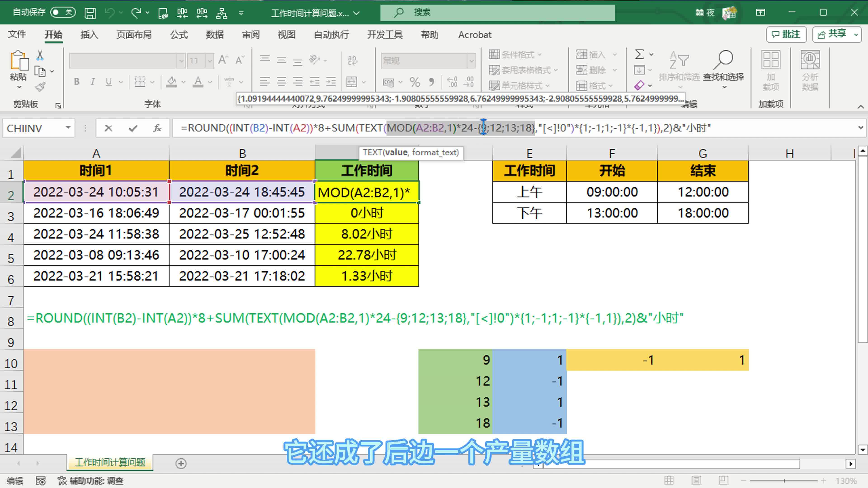Viewport: 868px width, 488px height.
Task: Click the Comments (批注) button
Action: 786,34
